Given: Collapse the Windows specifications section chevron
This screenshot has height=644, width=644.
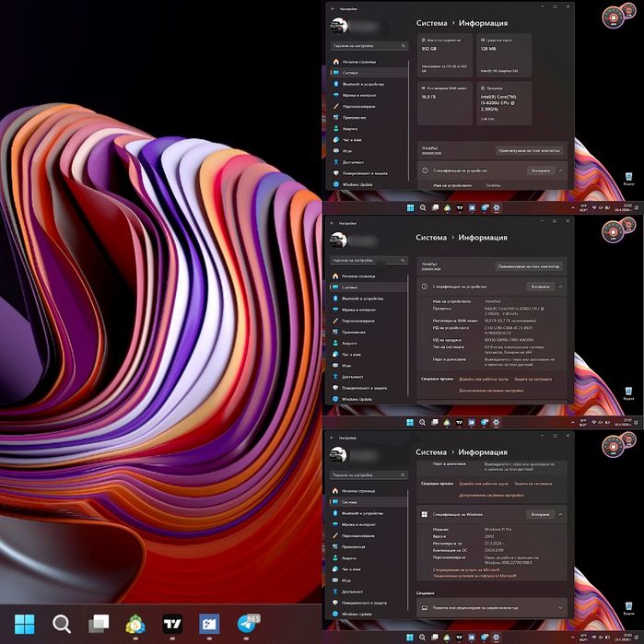Looking at the screenshot, I should pyautogui.click(x=560, y=514).
